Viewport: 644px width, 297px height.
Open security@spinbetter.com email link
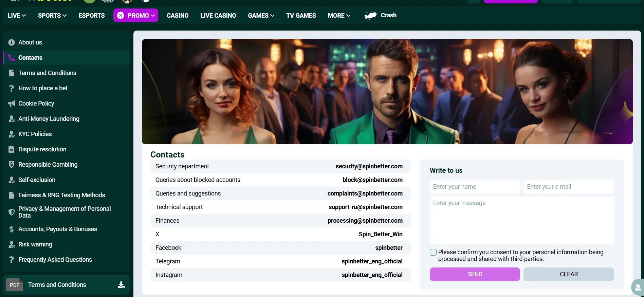coord(369,166)
